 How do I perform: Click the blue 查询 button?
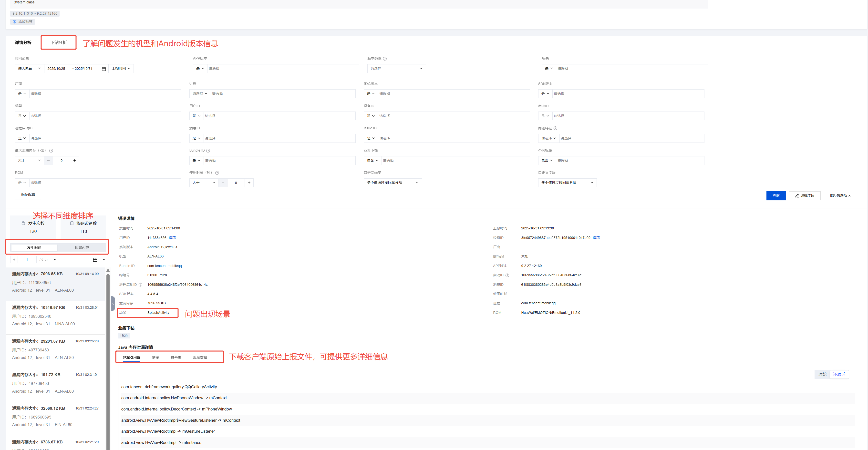coord(776,195)
